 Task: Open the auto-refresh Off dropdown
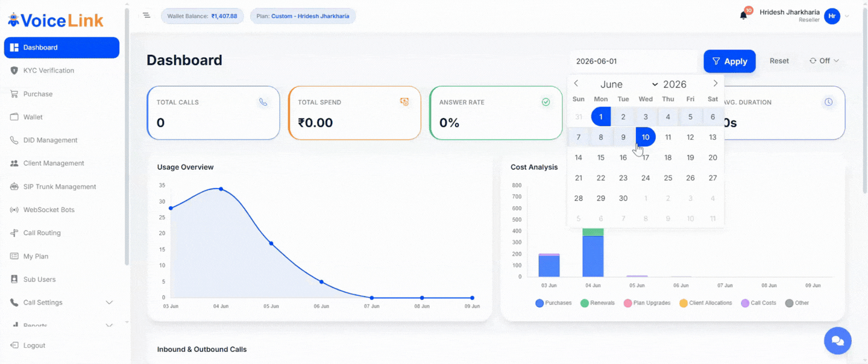click(824, 61)
